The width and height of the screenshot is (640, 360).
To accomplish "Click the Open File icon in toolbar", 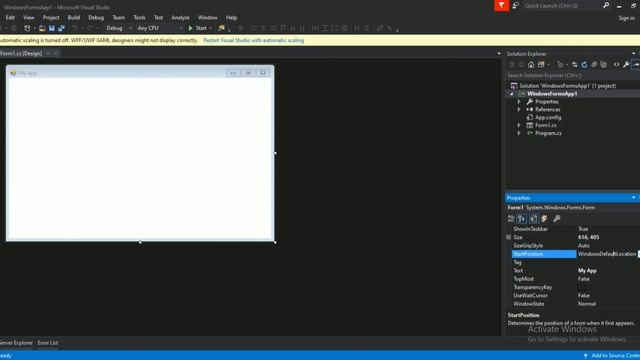I will pyautogui.click(x=42, y=28).
